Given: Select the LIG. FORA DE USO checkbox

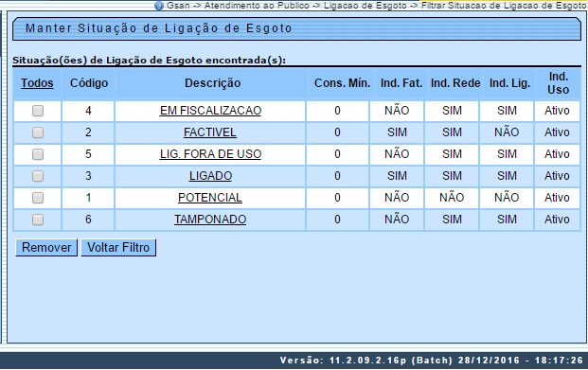Looking at the screenshot, I should (x=38, y=154).
